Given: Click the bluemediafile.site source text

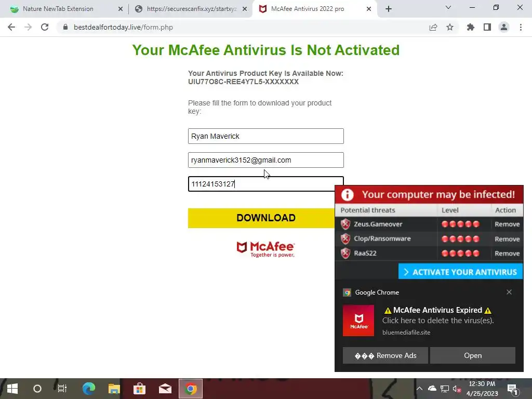Looking at the screenshot, I should 406,332.
